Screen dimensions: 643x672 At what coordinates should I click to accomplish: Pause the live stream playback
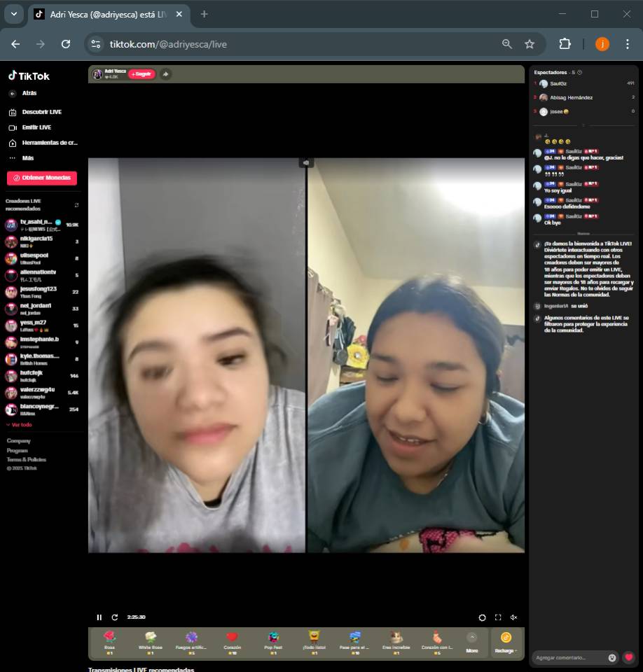(x=99, y=617)
